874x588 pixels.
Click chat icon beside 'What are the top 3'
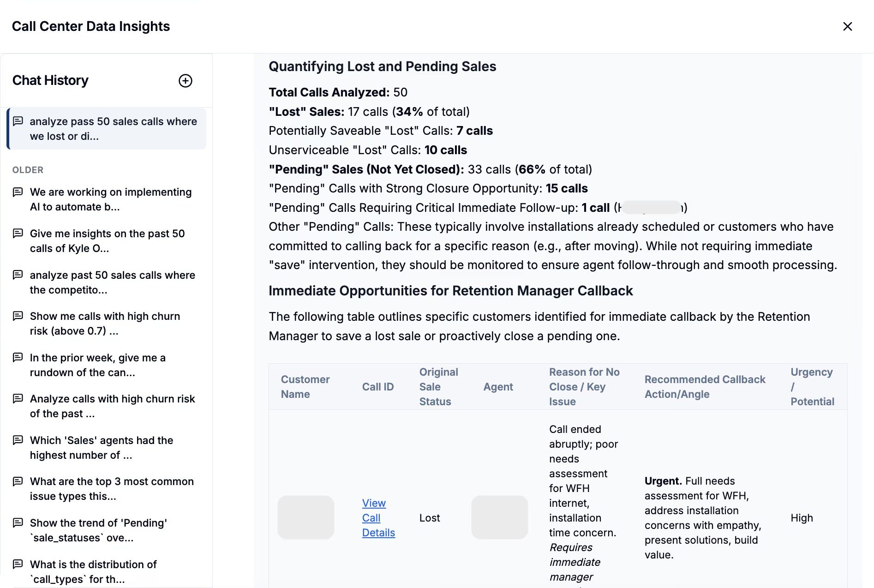click(x=18, y=481)
